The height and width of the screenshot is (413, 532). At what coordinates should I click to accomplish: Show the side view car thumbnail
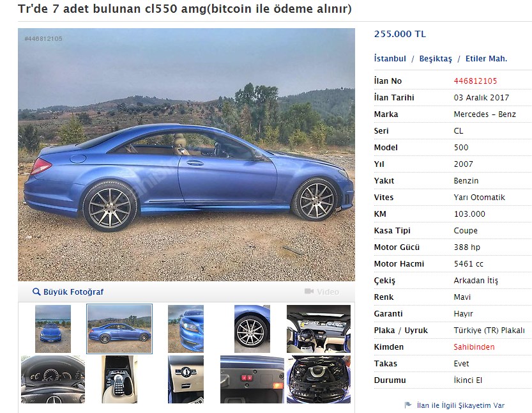click(x=119, y=329)
